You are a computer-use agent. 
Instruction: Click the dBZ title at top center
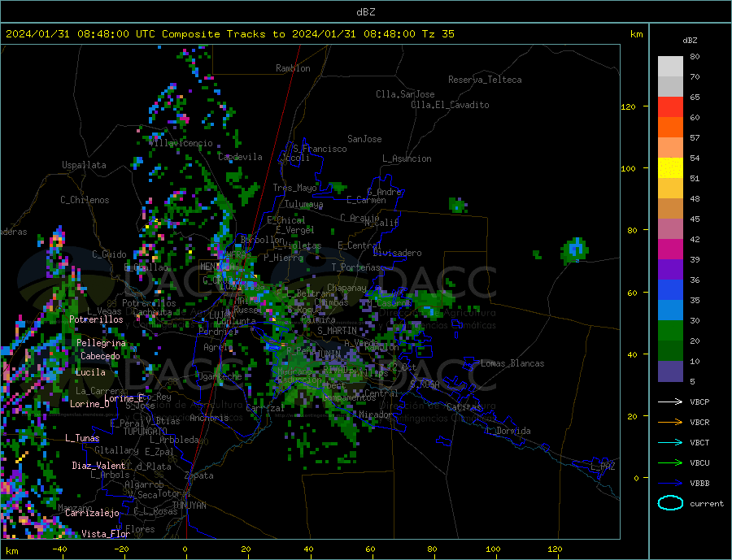tap(365, 12)
